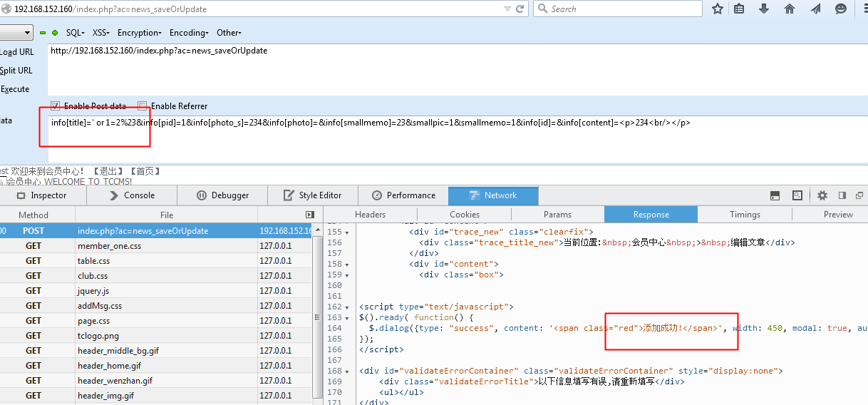Open the Debugger tab
Image resolution: width=868 pixels, height=405 pixels.
tap(222, 195)
